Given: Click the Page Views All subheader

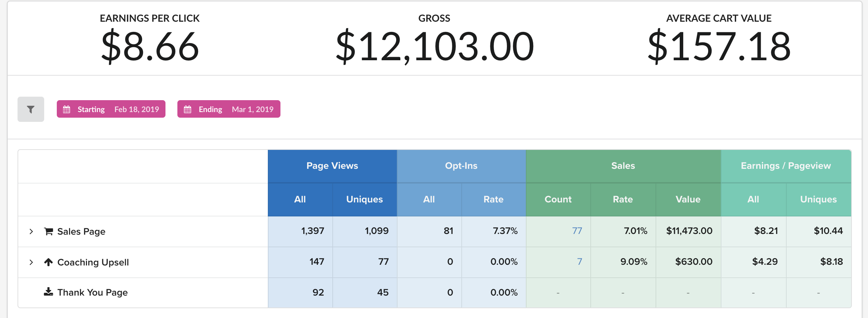Looking at the screenshot, I should tap(300, 199).
